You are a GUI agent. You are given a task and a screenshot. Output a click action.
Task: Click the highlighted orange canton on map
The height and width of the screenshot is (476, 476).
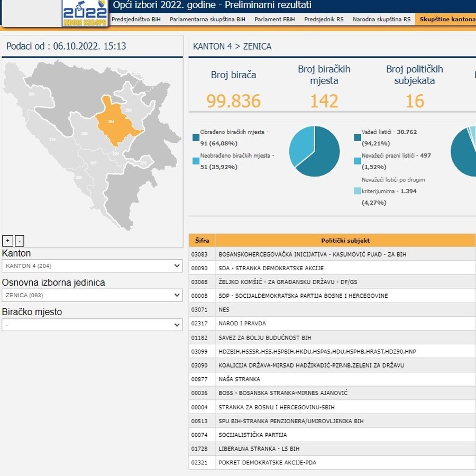(114, 123)
